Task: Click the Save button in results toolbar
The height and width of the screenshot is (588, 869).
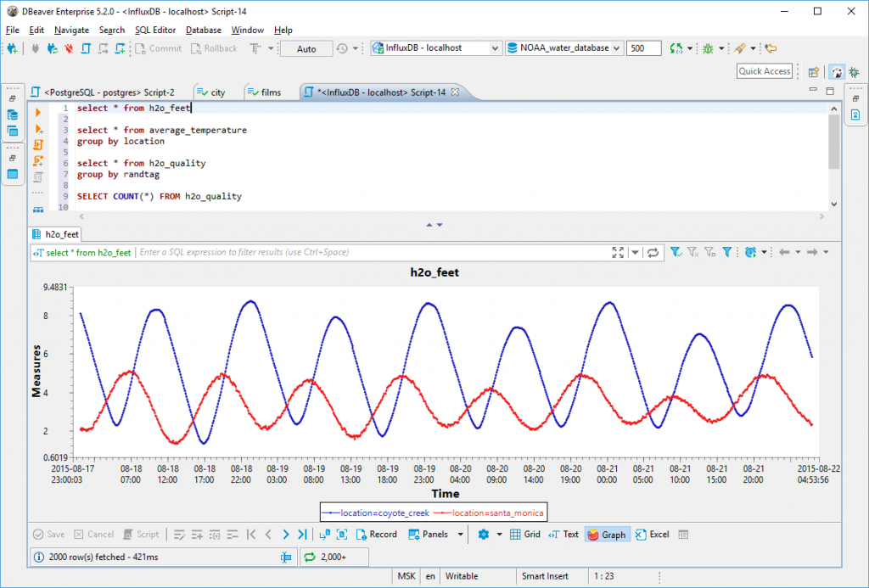Action: [x=48, y=535]
